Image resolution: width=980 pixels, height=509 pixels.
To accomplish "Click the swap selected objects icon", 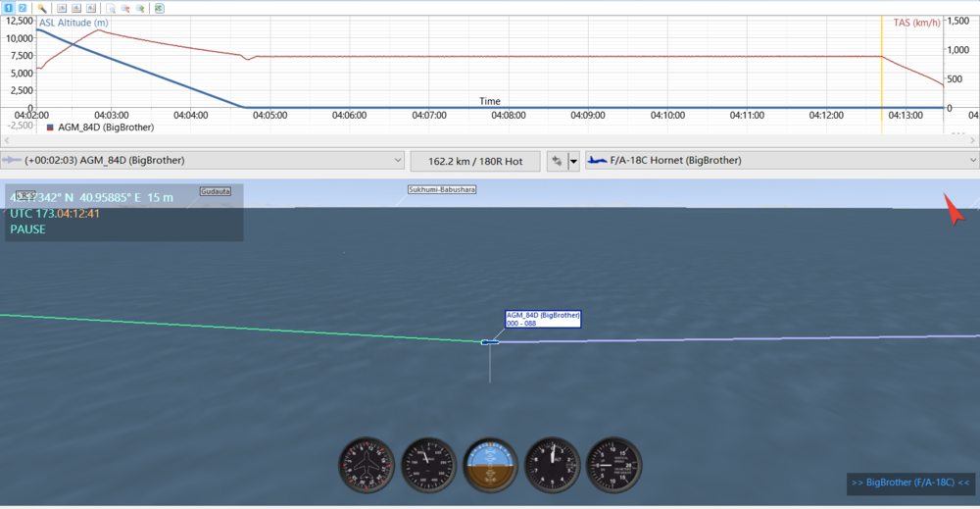I will [x=557, y=161].
